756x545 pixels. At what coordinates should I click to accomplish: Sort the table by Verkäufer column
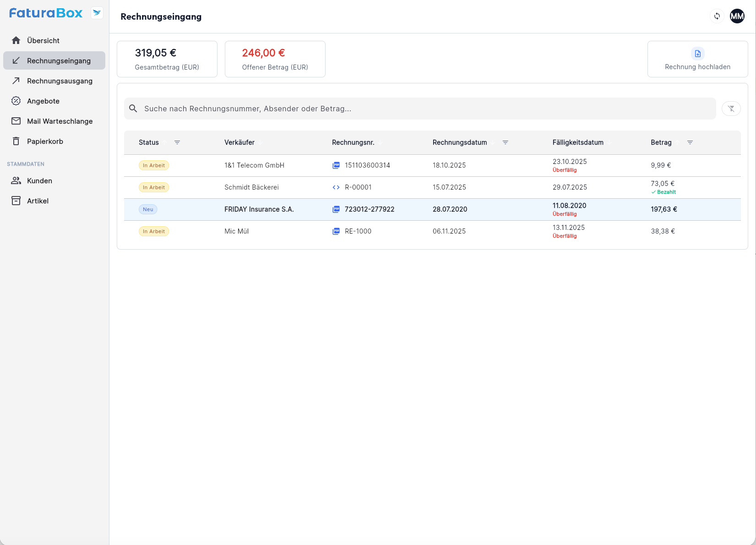pos(239,142)
